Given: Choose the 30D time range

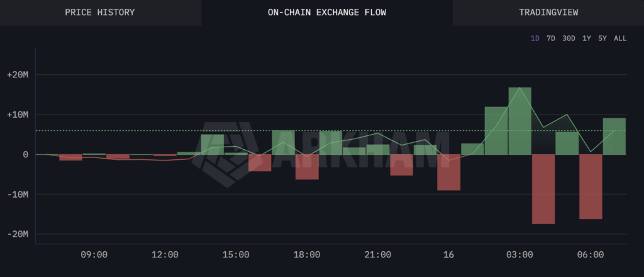Looking at the screenshot, I should (x=569, y=38).
